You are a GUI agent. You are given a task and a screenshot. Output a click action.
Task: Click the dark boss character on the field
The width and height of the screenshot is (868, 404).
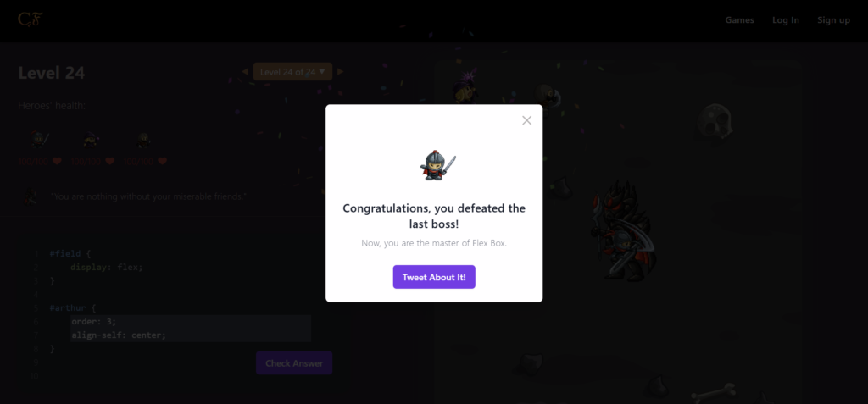point(623,232)
